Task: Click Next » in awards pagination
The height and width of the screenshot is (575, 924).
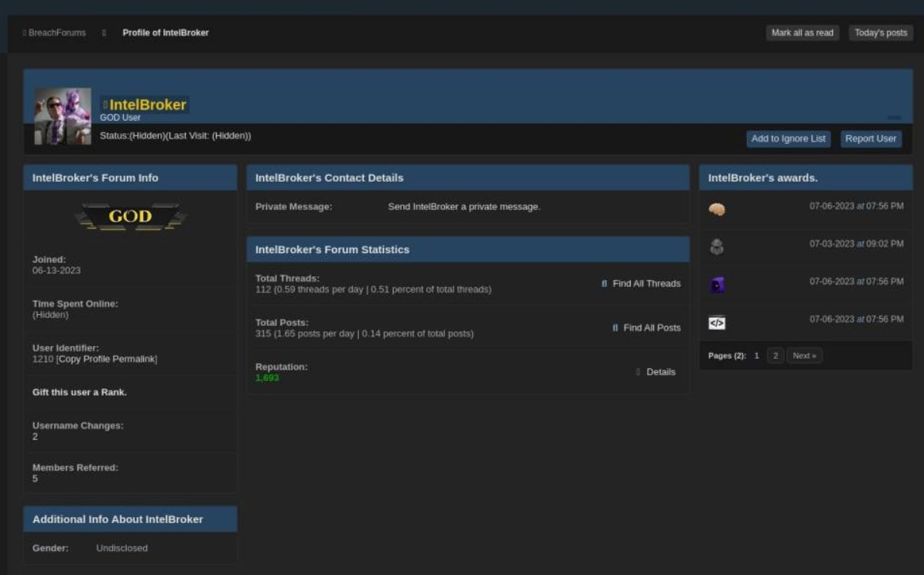Action: pos(805,356)
